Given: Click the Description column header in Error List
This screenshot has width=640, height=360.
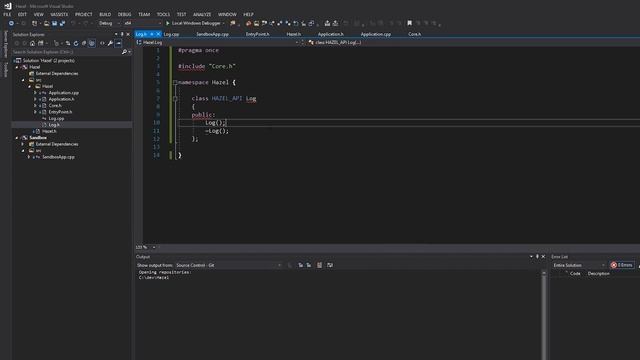Looking at the screenshot, I should click(599, 273).
